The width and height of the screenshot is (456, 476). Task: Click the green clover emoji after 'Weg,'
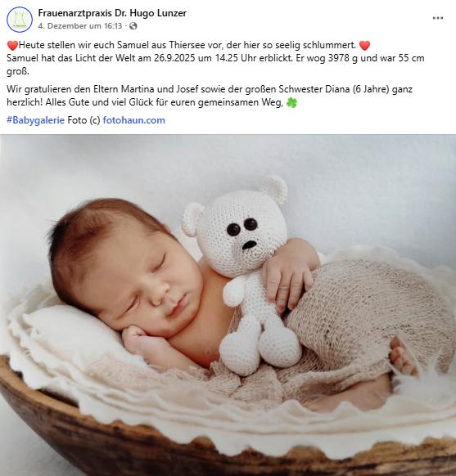point(291,102)
